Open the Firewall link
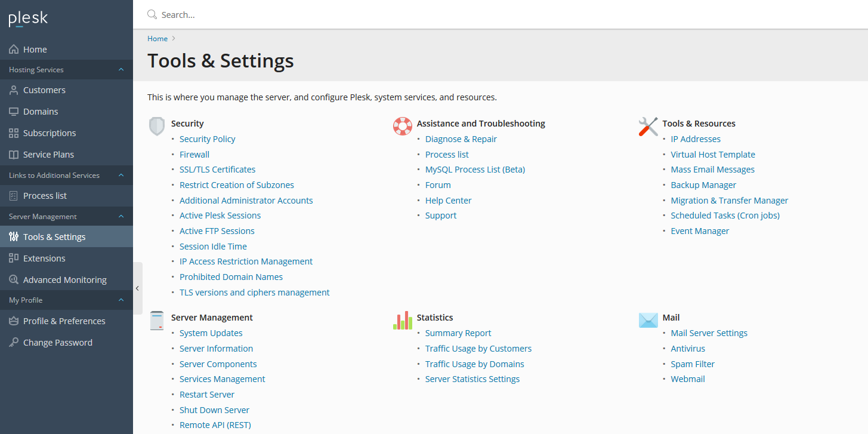This screenshot has height=434, width=868. tap(194, 155)
